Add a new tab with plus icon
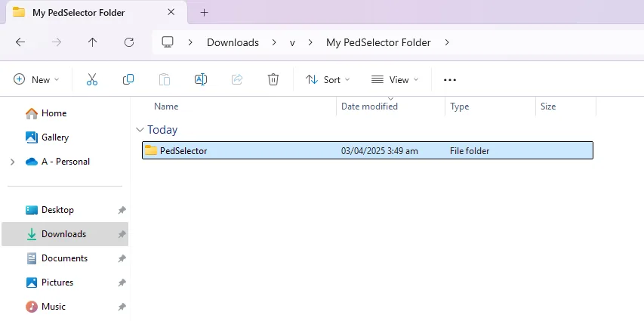The width and height of the screenshot is (644, 321). point(204,12)
